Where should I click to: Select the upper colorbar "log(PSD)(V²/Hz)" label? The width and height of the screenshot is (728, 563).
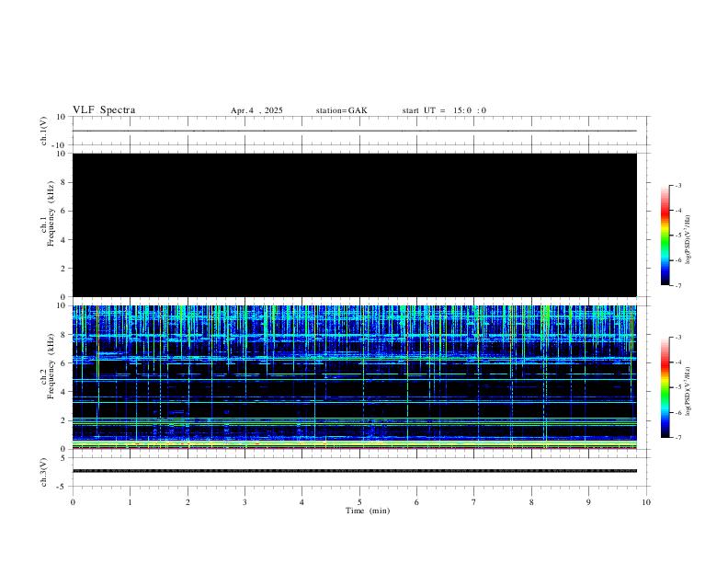coord(688,240)
